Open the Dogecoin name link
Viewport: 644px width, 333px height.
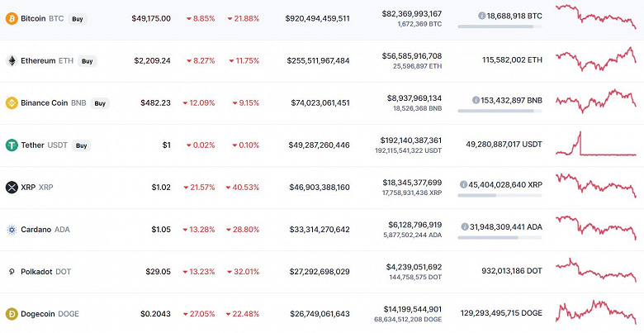[x=38, y=314]
